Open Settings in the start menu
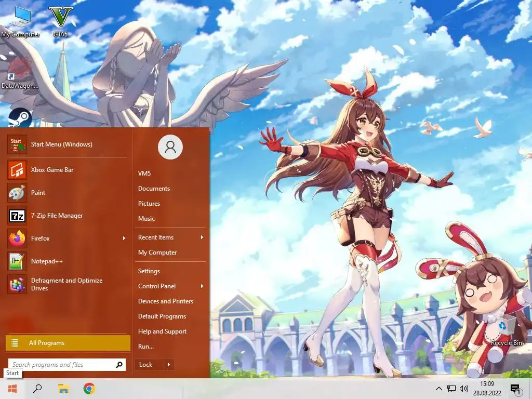Image resolution: width=532 pixels, height=399 pixels. (x=149, y=271)
